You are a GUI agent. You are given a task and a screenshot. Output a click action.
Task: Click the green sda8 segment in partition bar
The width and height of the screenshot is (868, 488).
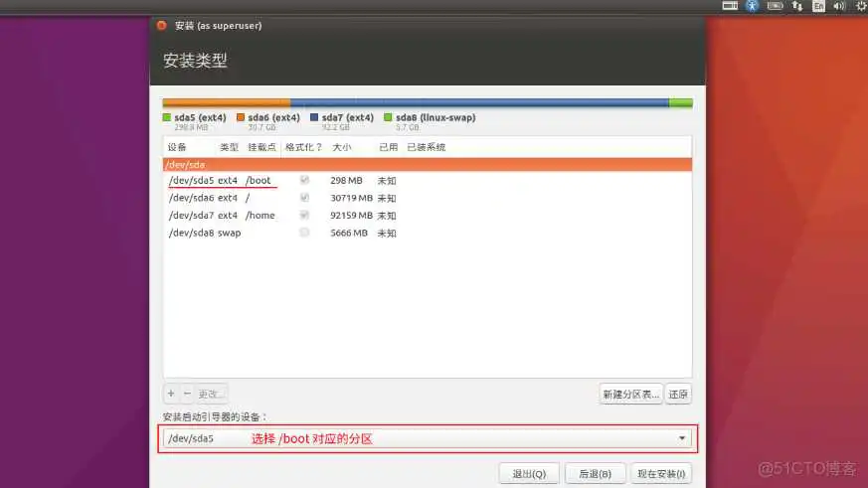[x=681, y=103]
